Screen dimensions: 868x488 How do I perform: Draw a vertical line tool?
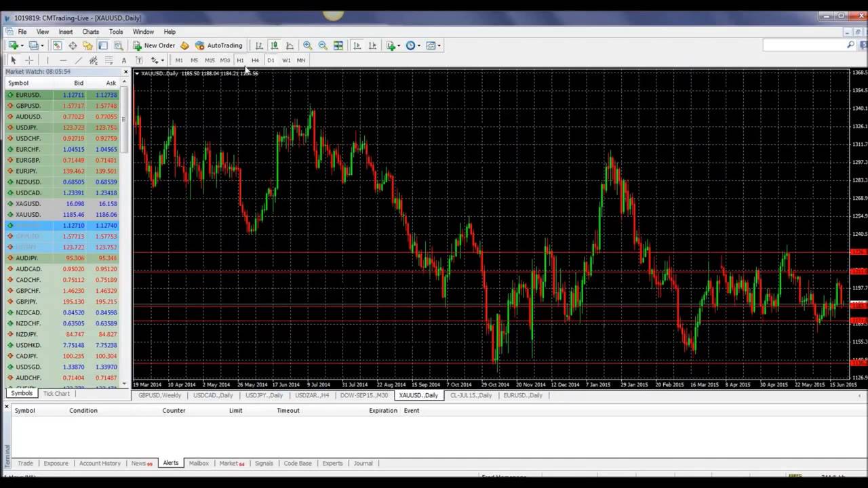pos(47,60)
